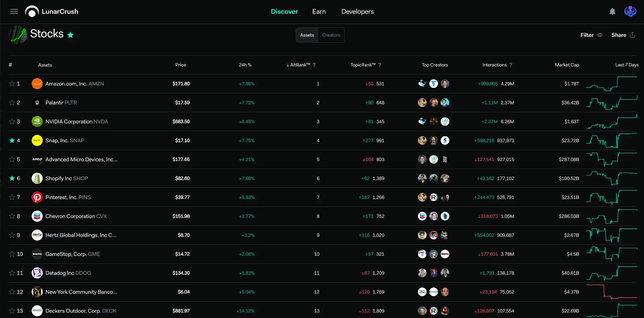The width and height of the screenshot is (644, 318).
Task: Open the user profile avatar
Action: coord(630,11)
